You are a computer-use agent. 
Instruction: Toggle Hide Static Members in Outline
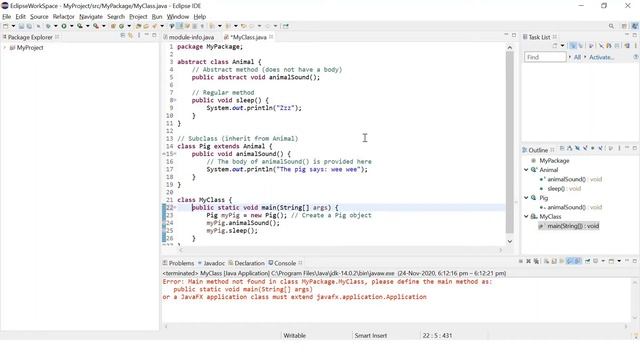tap(585, 148)
